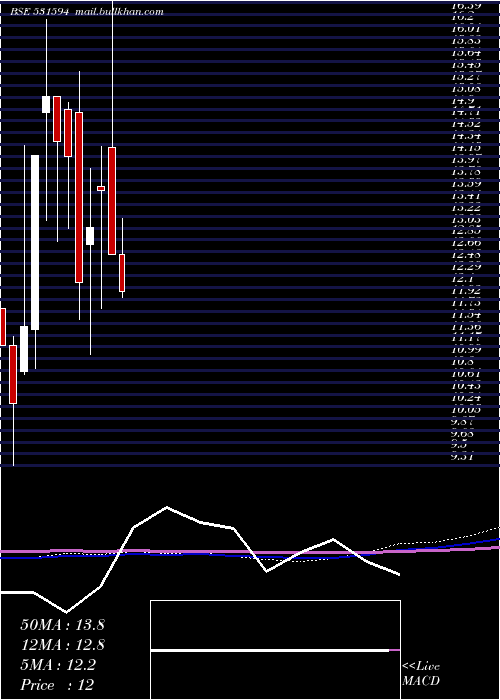Image resolution: width=500 pixels, height=700 pixels.
Task: Click the Price : 12 reading
Action: [x=57, y=685]
